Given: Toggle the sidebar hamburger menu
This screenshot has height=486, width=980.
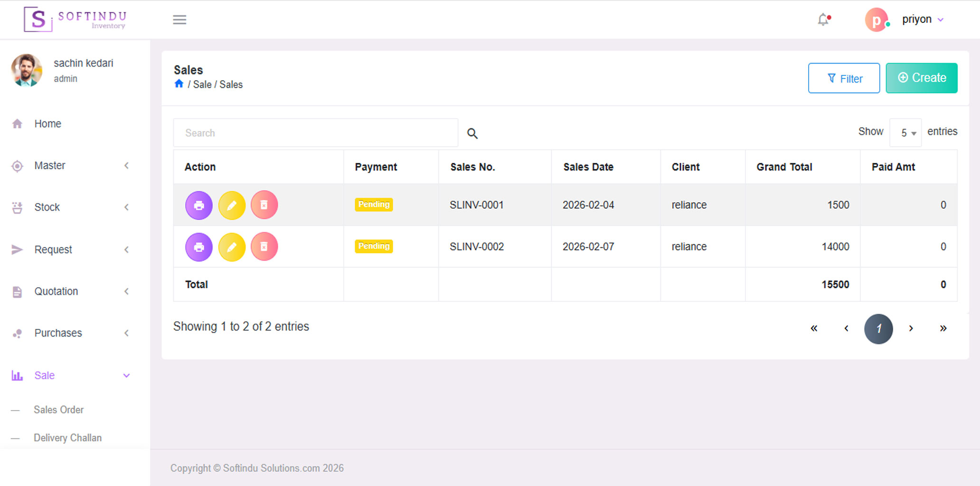Looking at the screenshot, I should pyautogui.click(x=179, y=19).
